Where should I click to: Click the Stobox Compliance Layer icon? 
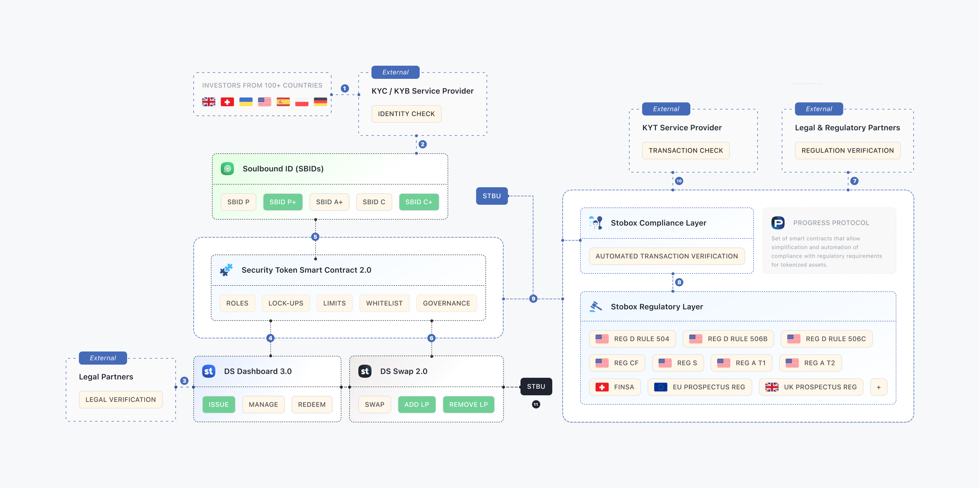595,223
